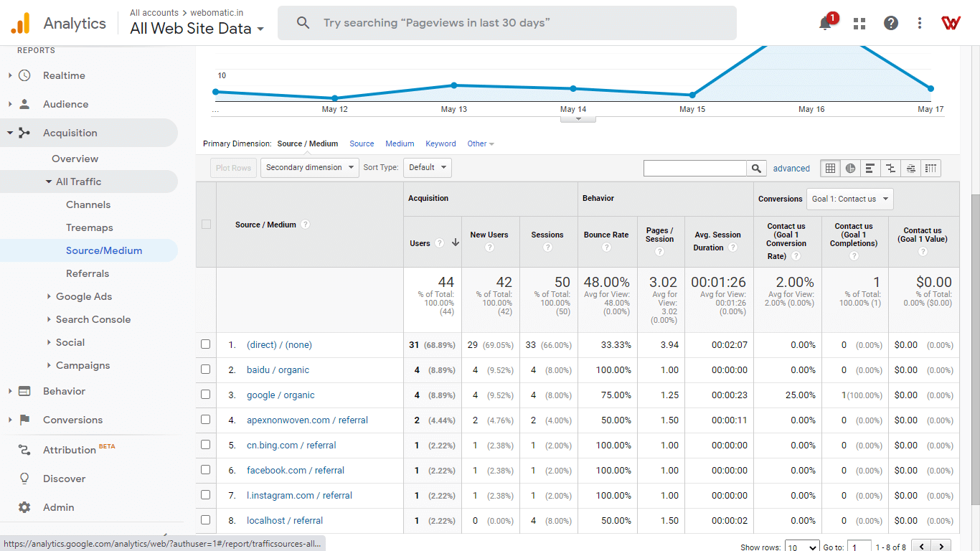Open the All Web Site Data view selector
This screenshot has width=980, height=551.
[x=197, y=29]
